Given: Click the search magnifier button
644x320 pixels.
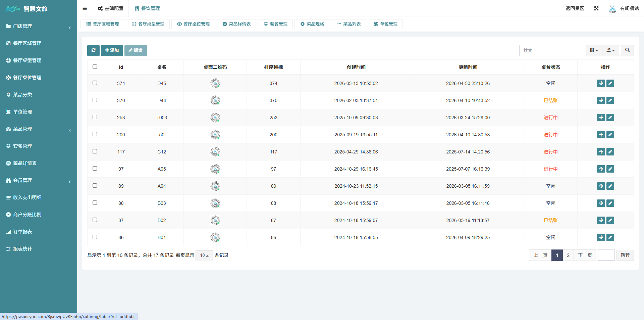Looking at the screenshot, I should pos(627,50).
